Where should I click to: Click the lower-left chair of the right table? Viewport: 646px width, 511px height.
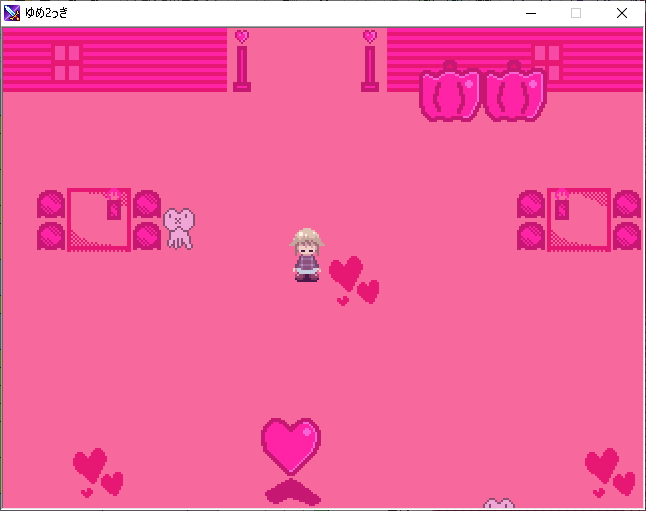pyautogui.click(x=531, y=236)
